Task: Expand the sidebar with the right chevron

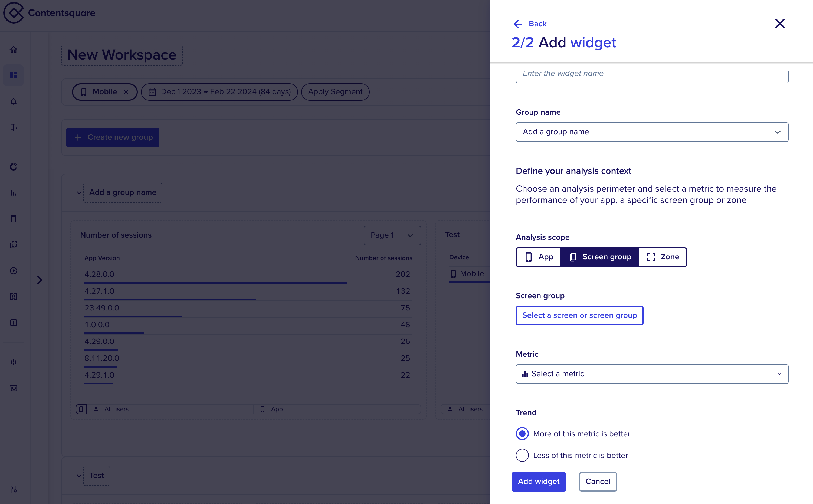Action: click(40, 280)
